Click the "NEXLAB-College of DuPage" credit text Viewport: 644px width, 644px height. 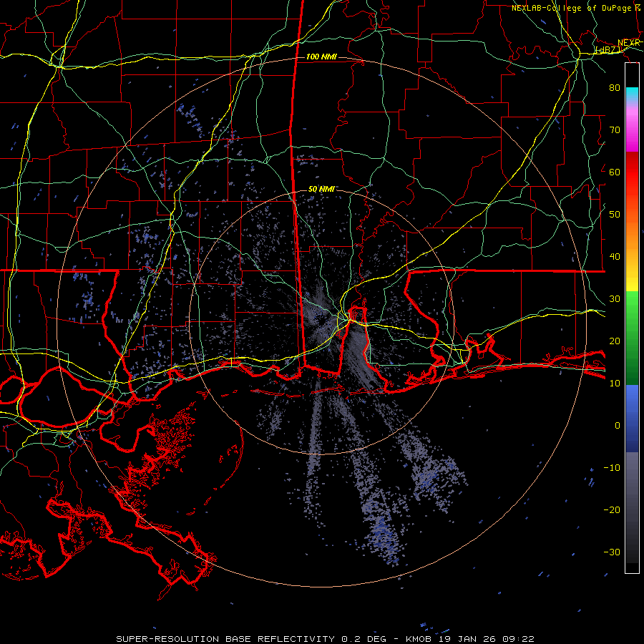click(571, 8)
